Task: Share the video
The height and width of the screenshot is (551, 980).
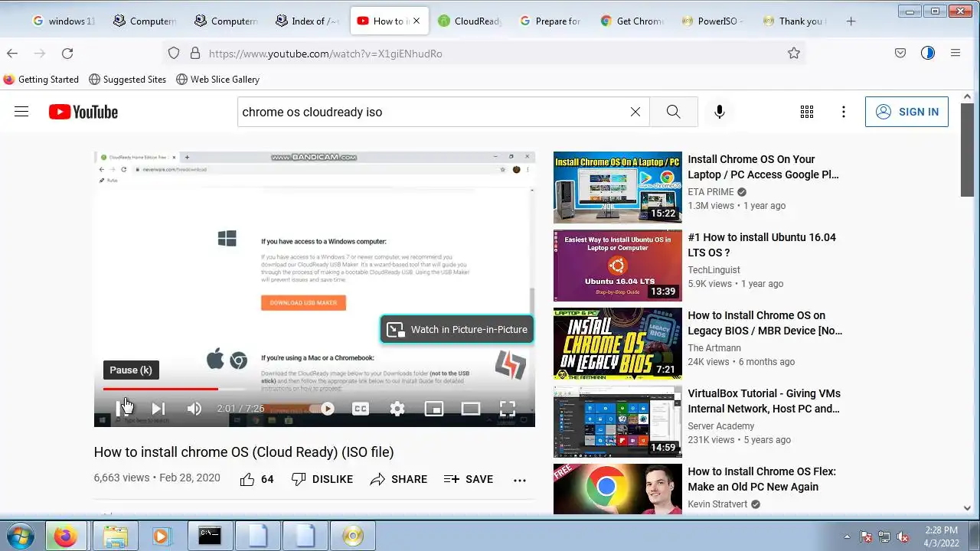Action: click(399, 479)
